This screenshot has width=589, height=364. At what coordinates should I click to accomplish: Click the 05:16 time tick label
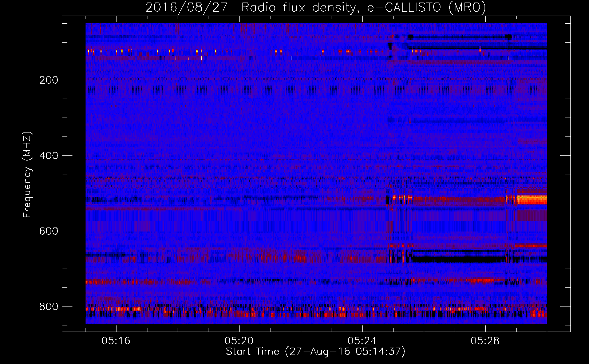(116, 341)
